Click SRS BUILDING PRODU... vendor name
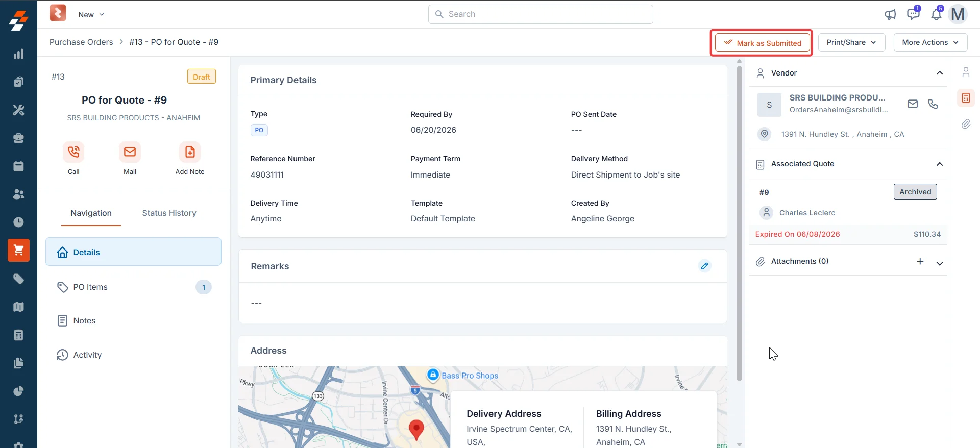The width and height of the screenshot is (980, 448). click(x=837, y=97)
